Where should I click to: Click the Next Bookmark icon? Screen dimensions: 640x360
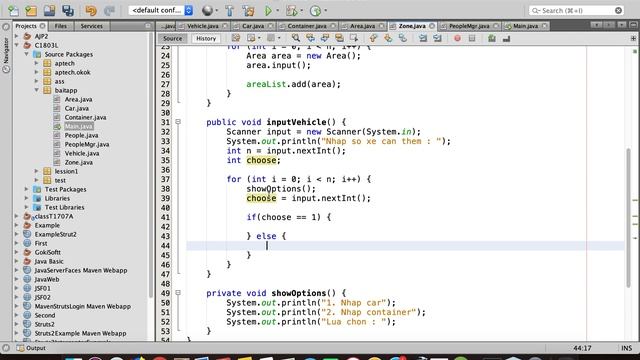point(388,38)
